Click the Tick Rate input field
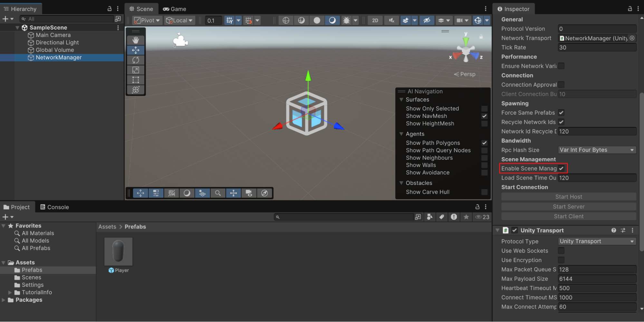 [x=597, y=48]
